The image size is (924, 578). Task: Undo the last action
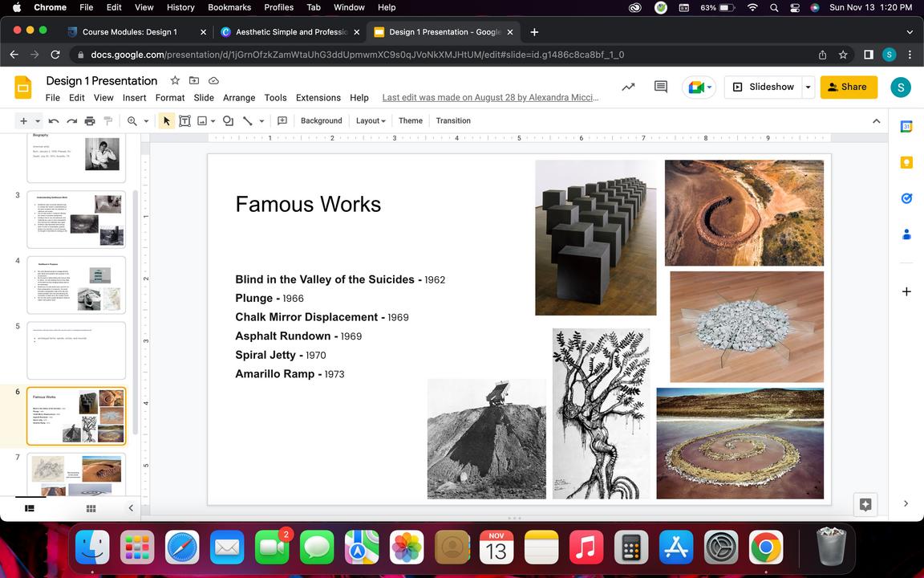coord(54,120)
